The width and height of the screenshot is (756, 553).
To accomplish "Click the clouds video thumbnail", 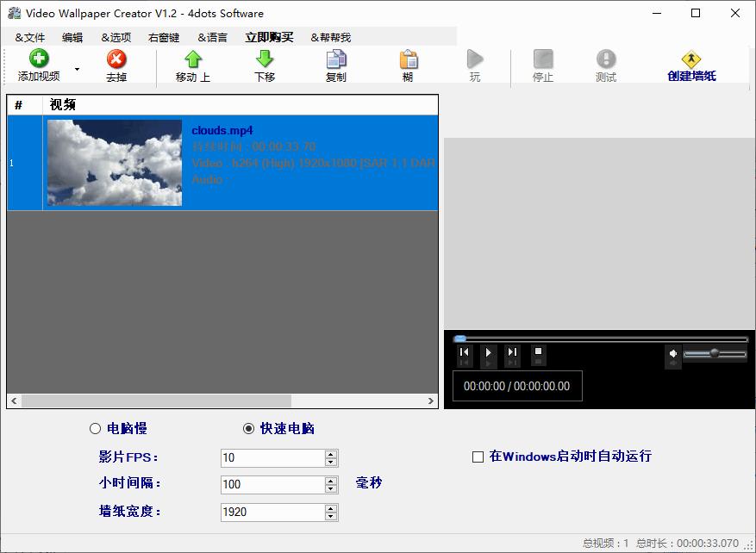I will 115,163.
